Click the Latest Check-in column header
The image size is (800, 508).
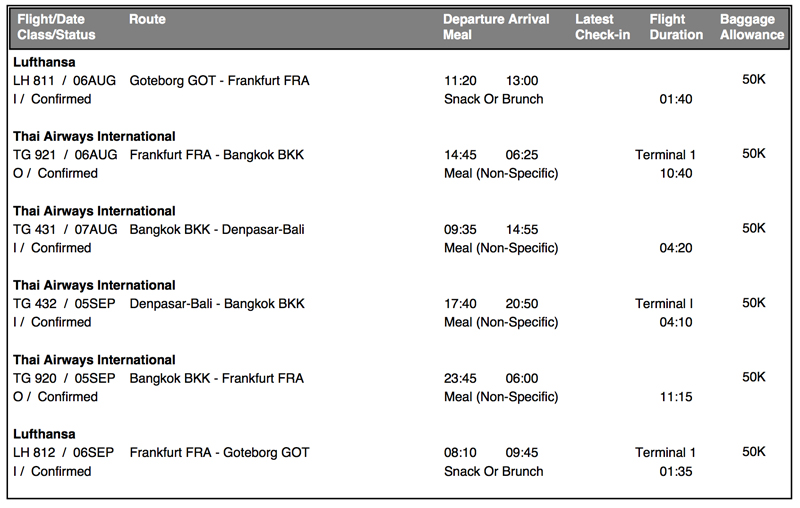click(601, 27)
